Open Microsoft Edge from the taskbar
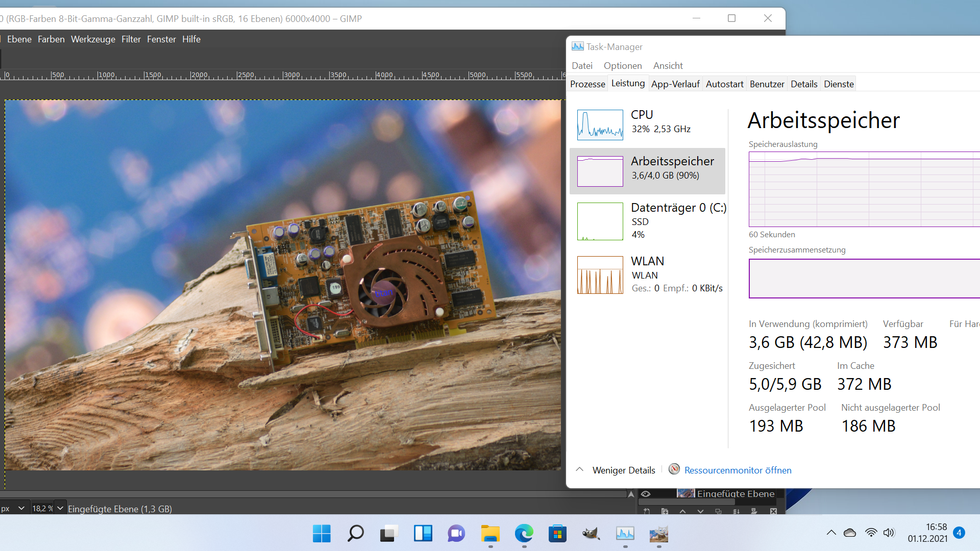980x551 pixels. click(x=524, y=534)
